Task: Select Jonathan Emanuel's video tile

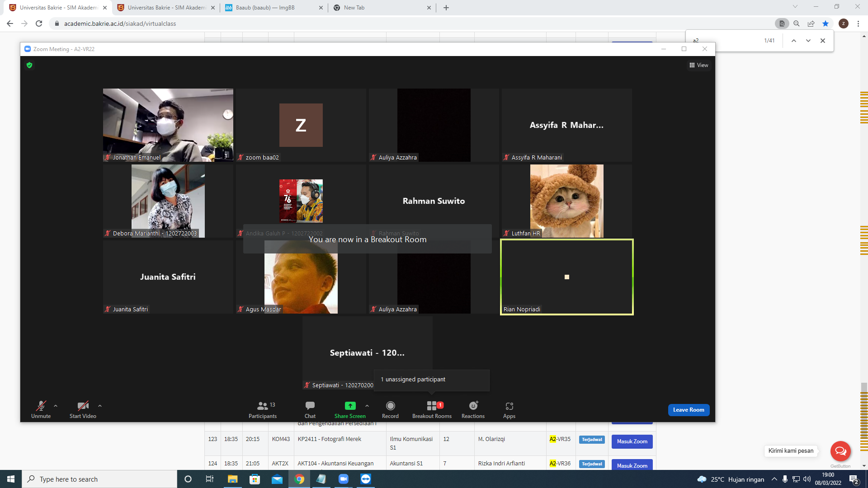Action: pos(168,125)
